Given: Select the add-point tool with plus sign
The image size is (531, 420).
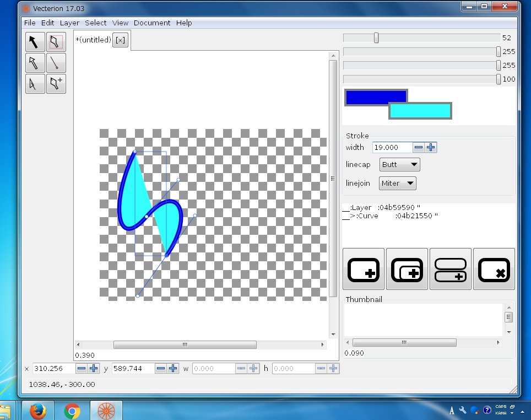Looking at the screenshot, I should tap(56, 84).
